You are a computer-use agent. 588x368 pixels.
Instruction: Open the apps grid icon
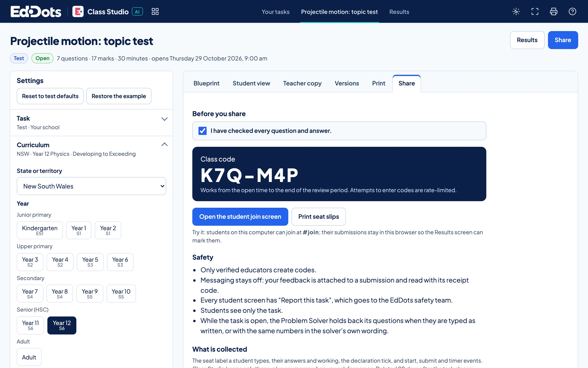click(155, 11)
